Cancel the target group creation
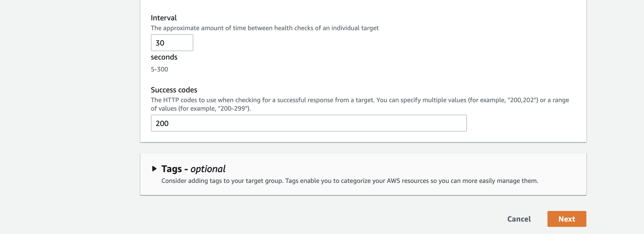The image size is (644, 234). (519, 219)
